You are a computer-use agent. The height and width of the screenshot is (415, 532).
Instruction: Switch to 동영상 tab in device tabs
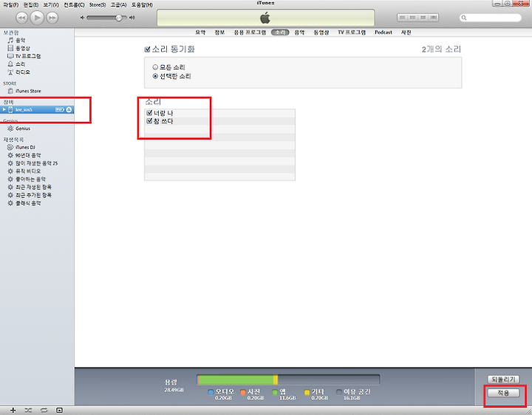pyautogui.click(x=321, y=32)
